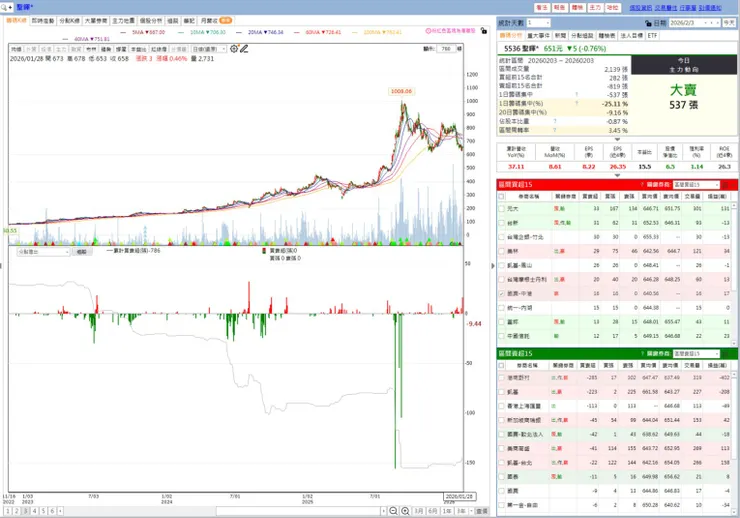The height and width of the screenshot is (518, 740).
Task: Open the 日線(還原) period dropdown
Action: tap(209, 49)
